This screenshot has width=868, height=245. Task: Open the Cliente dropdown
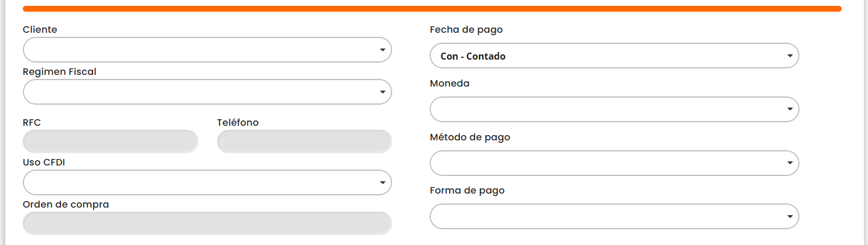tap(207, 50)
